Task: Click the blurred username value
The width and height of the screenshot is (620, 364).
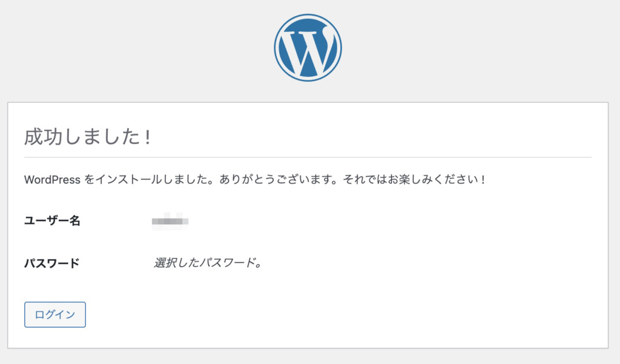Action: [x=170, y=221]
